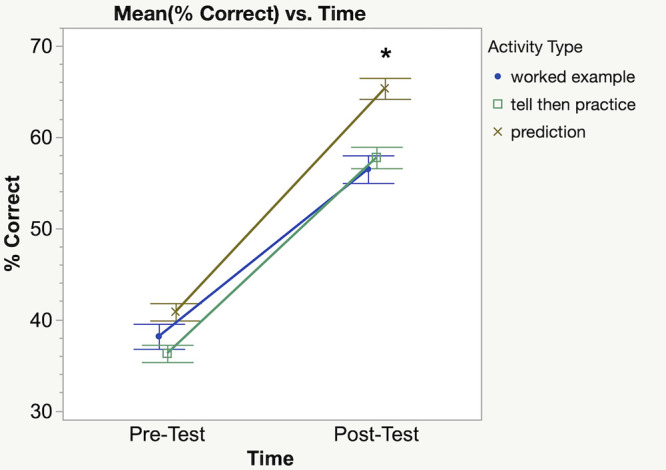Click the prediction X legend marker

(x=498, y=132)
